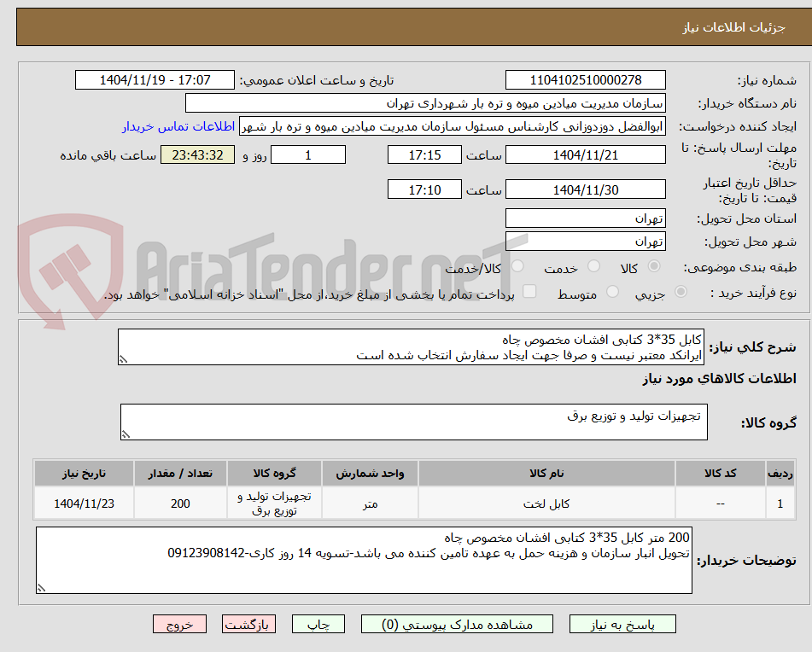
Task: Click the متر unit cell
Action: [x=370, y=504]
